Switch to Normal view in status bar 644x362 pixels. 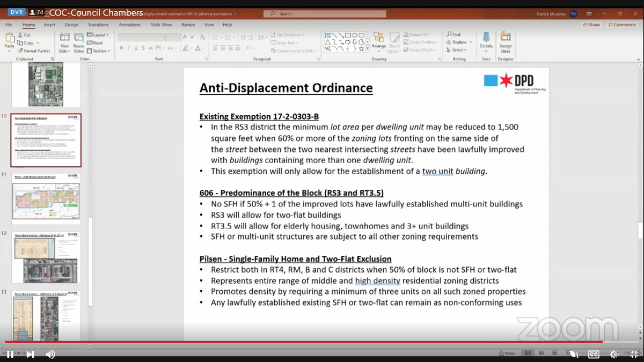[x=528, y=353]
